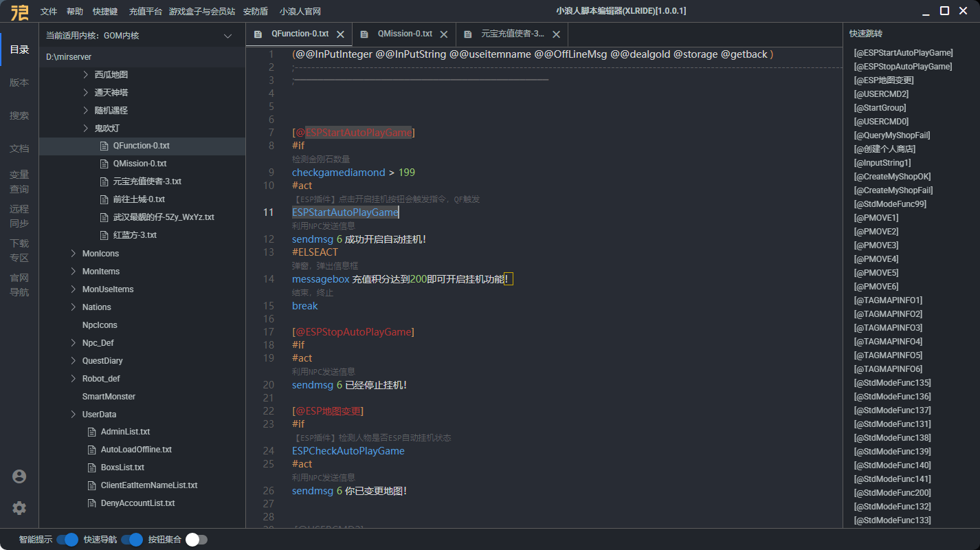This screenshot has height=550, width=980.
Task: Open the 搜索 search panel
Action: point(19,115)
